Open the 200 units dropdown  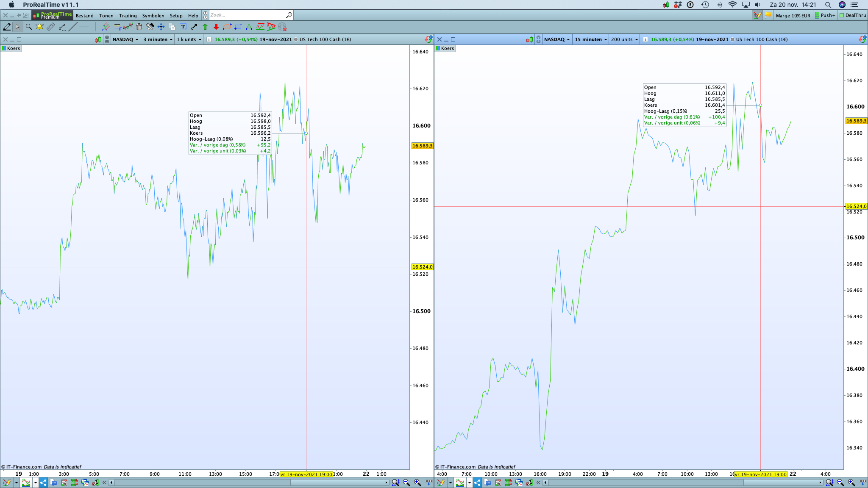(x=624, y=39)
